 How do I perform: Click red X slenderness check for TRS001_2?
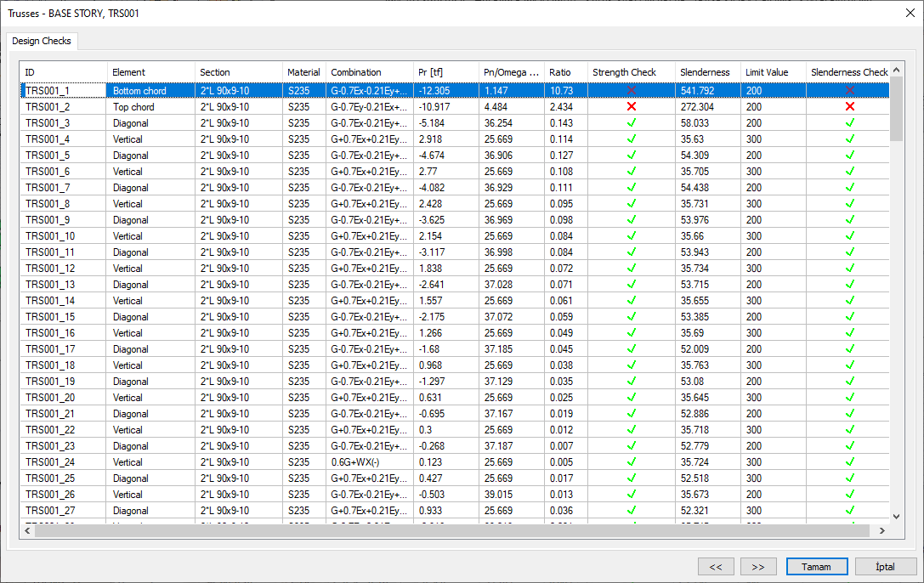849,107
